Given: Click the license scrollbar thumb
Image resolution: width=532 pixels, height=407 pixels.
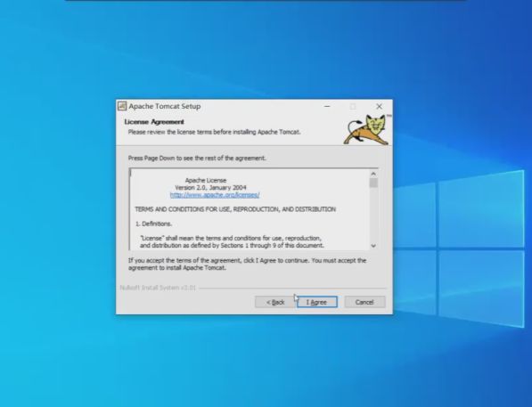Looking at the screenshot, I should [373, 183].
